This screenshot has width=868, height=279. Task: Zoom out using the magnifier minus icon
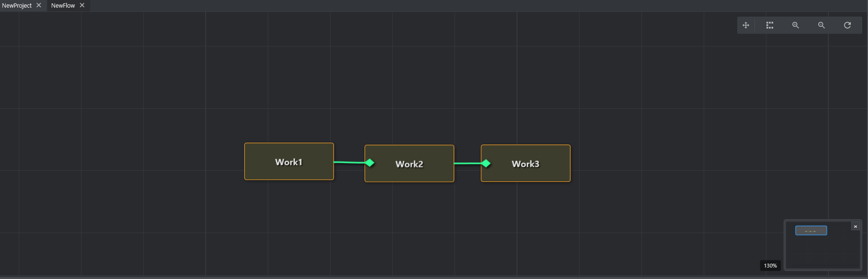click(x=822, y=25)
